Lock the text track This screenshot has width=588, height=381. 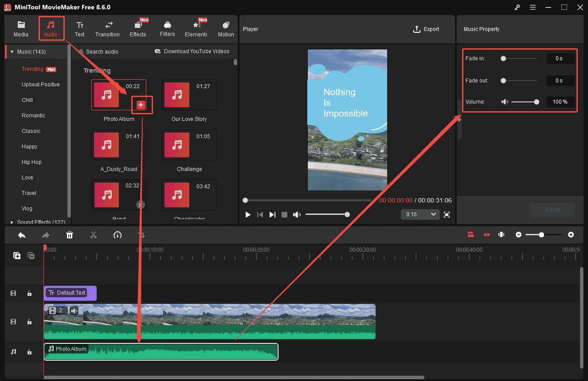point(29,293)
